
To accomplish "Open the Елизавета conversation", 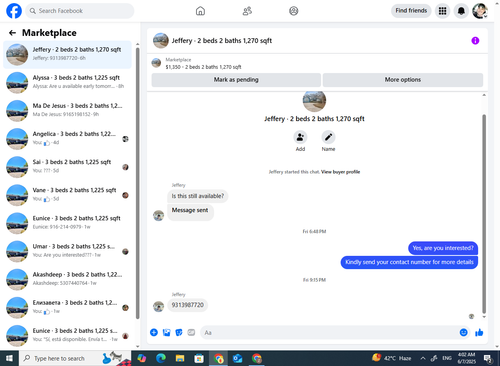I will click(67, 308).
